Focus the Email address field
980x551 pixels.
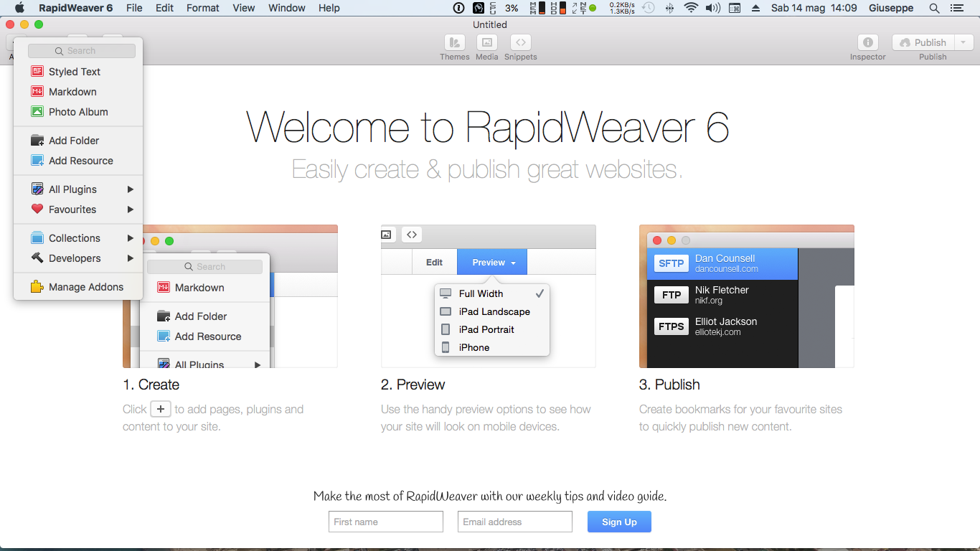pos(515,522)
